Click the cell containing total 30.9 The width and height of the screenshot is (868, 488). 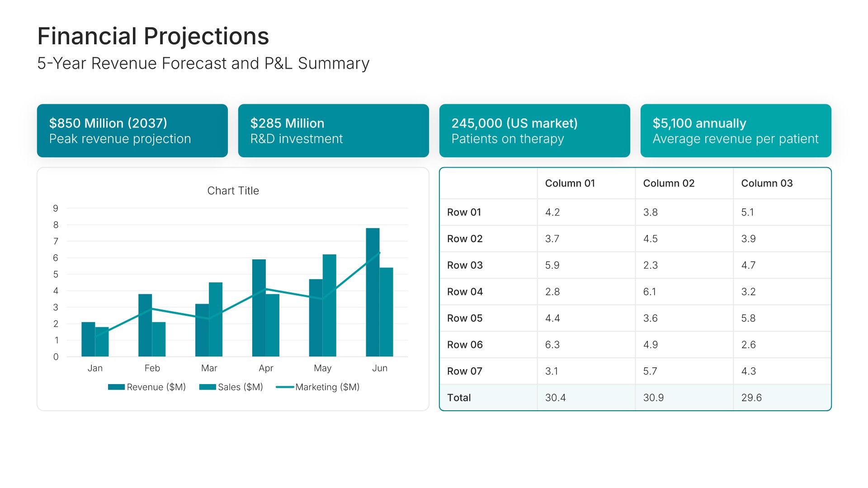(x=653, y=398)
